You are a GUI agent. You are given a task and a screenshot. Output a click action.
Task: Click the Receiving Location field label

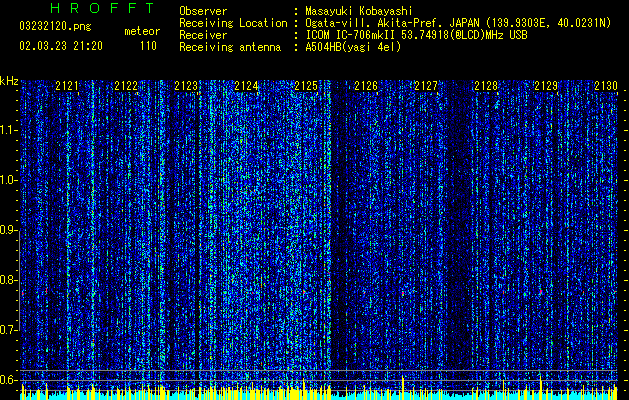[x=233, y=23]
